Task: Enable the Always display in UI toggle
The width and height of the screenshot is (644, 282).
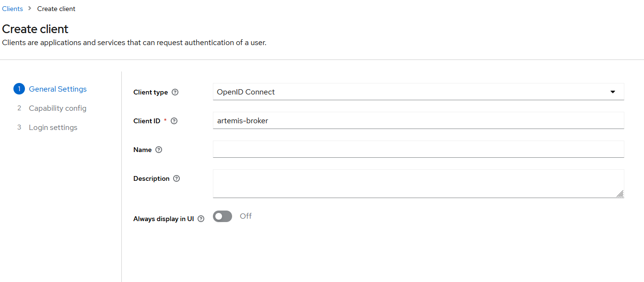Action: [222, 216]
